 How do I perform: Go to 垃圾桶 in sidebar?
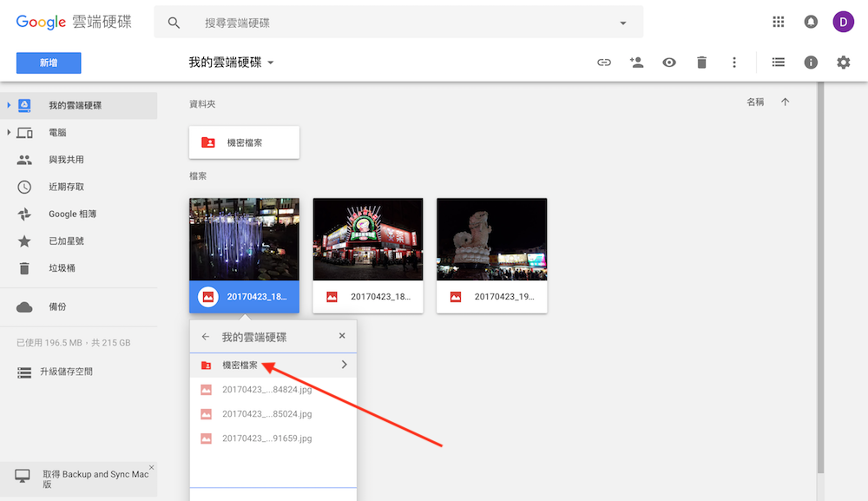61,268
